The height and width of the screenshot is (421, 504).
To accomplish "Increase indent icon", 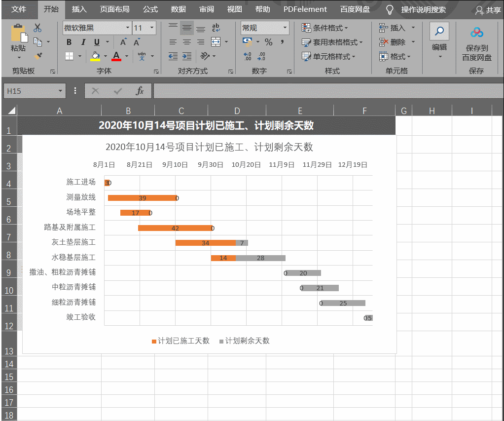I will click(187, 56).
